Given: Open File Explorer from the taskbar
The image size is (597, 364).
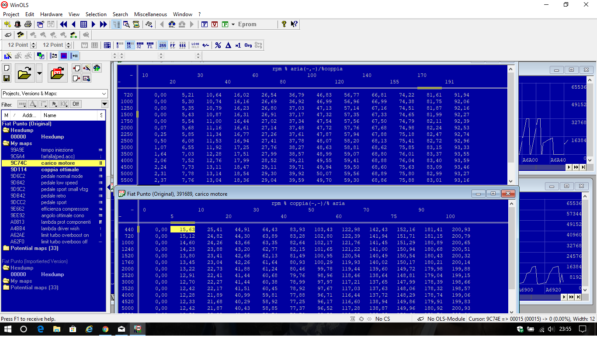Looking at the screenshot, I should (x=57, y=329).
